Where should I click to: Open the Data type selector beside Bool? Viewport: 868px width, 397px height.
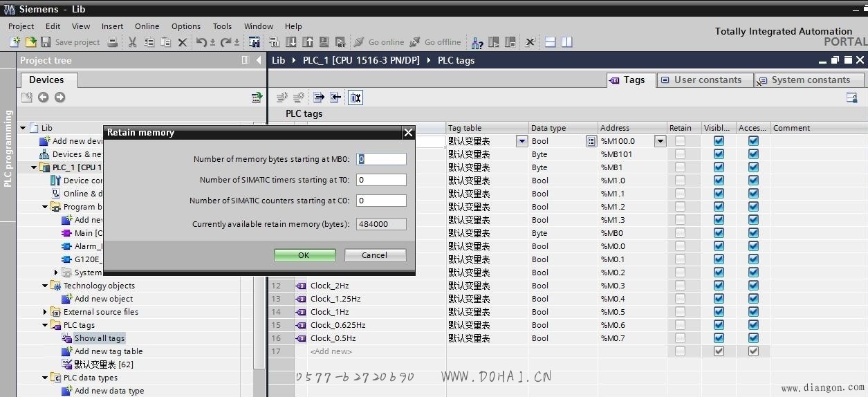coord(591,141)
